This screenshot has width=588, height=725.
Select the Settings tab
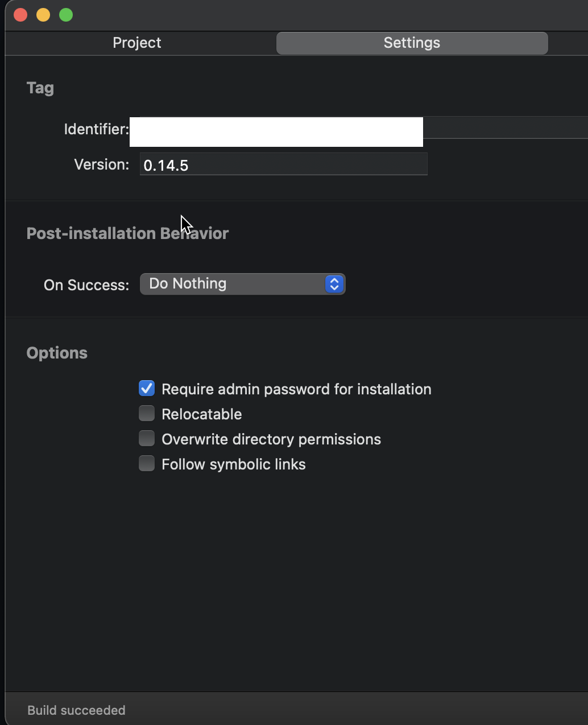click(412, 43)
